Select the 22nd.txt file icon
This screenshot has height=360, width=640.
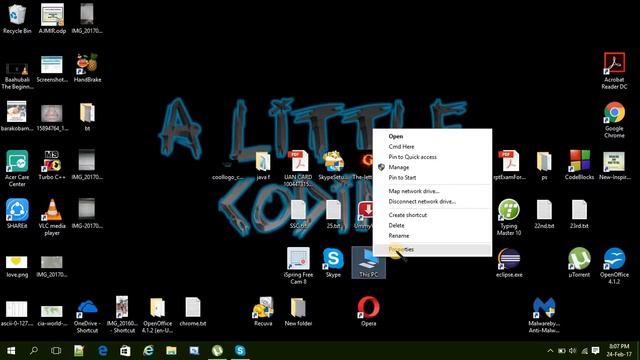(544, 213)
